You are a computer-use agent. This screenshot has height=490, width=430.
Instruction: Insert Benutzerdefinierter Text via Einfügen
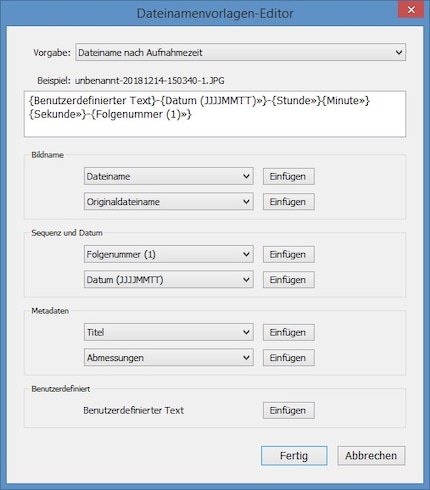point(288,410)
